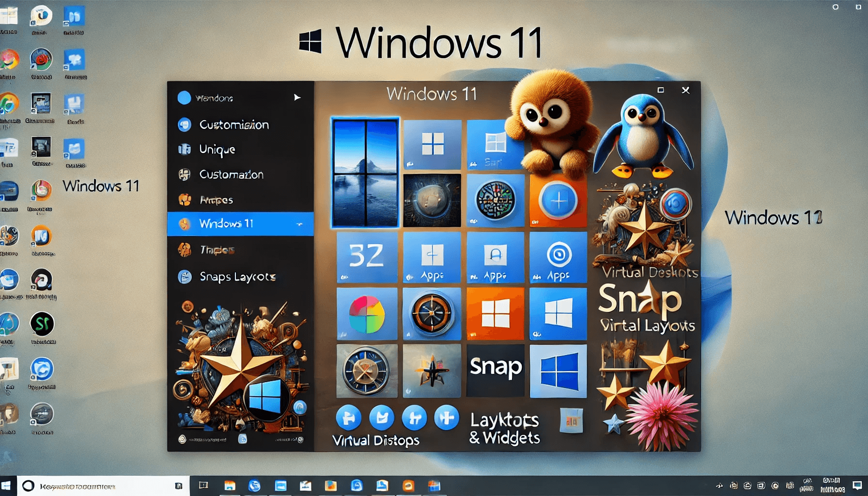Open the Apps tile with the concentric circle icon
The height and width of the screenshot is (496, 868).
558,257
